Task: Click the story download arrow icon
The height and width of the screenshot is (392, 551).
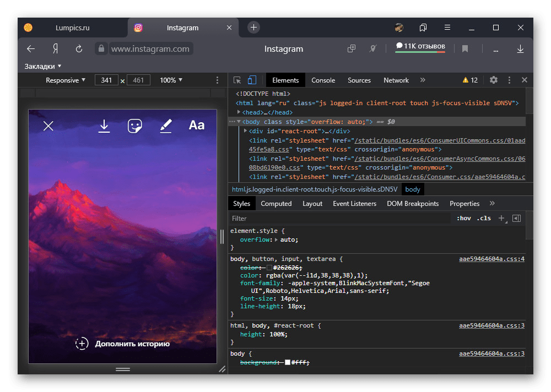Action: [104, 126]
